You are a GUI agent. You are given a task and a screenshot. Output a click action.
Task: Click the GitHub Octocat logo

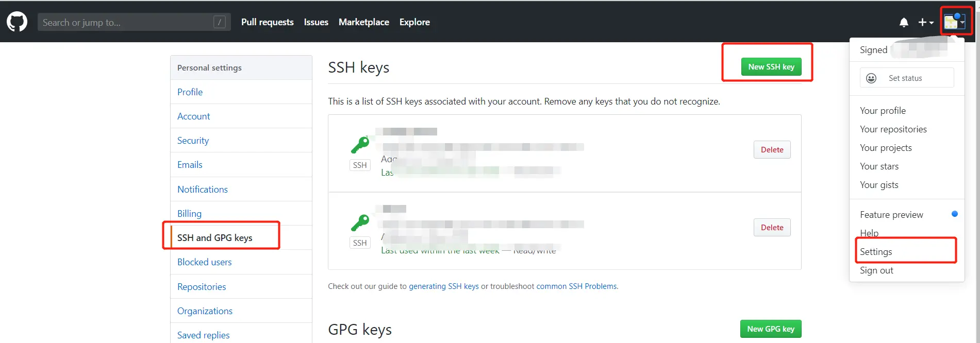17,22
